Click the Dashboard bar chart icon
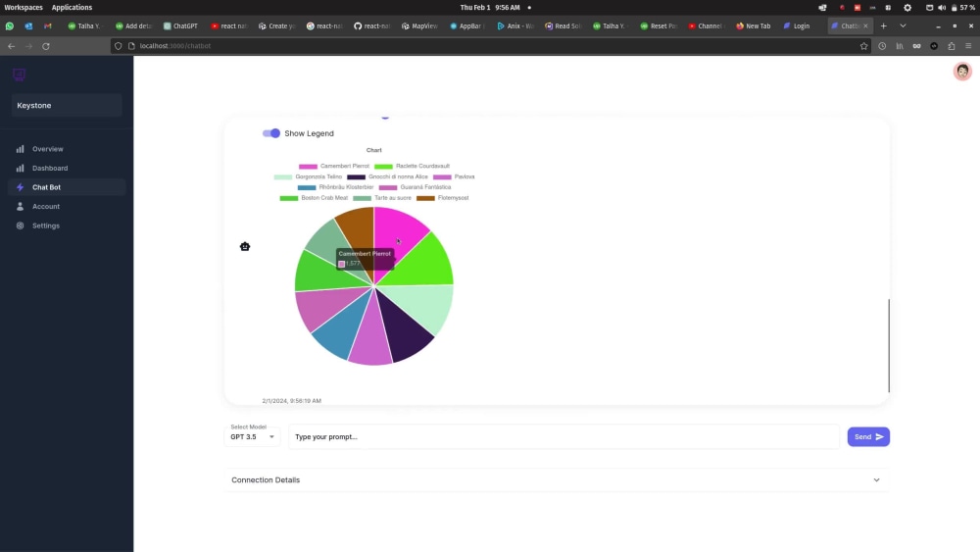This screenshot has width=980, height=552. 20,169
